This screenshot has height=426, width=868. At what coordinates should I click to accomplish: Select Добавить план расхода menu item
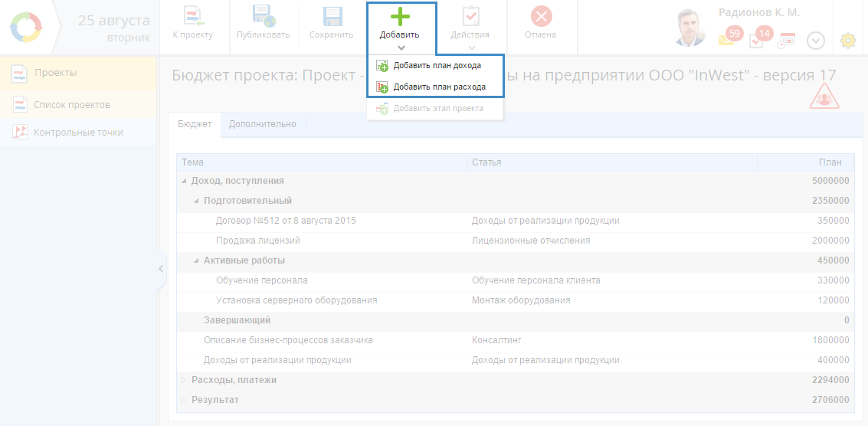tap(439, 87)
